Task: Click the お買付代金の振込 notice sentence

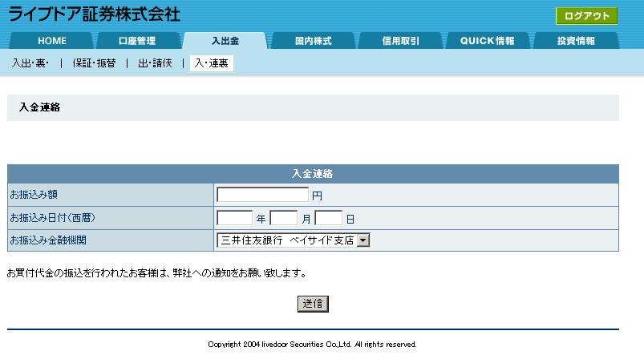Action: (157, 273)
